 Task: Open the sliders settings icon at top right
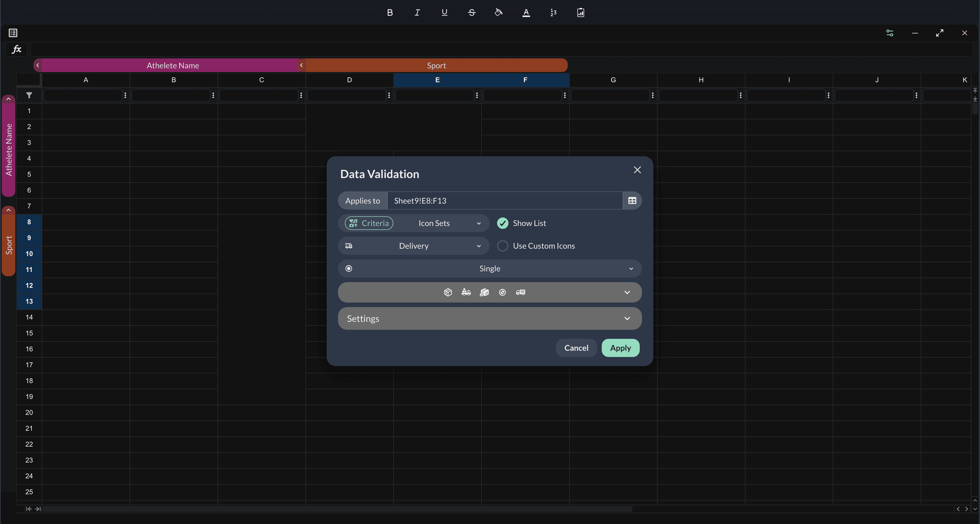[x=890, y=33]
